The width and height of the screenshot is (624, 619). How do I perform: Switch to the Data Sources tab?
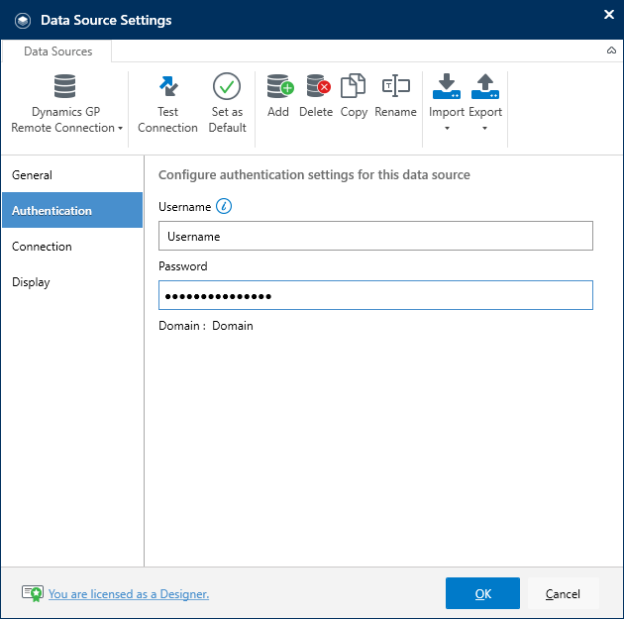58,51
